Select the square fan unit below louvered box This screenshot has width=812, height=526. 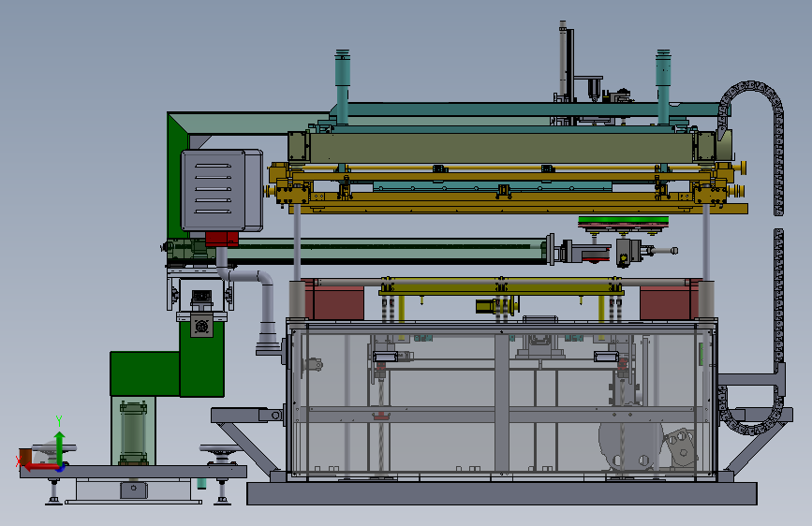(201, 327)
